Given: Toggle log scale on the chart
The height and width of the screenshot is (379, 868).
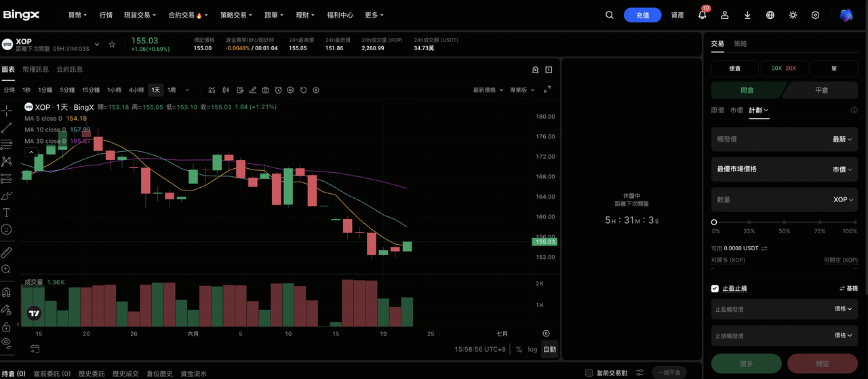Looking at the screenshot, I should tap(533, 349).
